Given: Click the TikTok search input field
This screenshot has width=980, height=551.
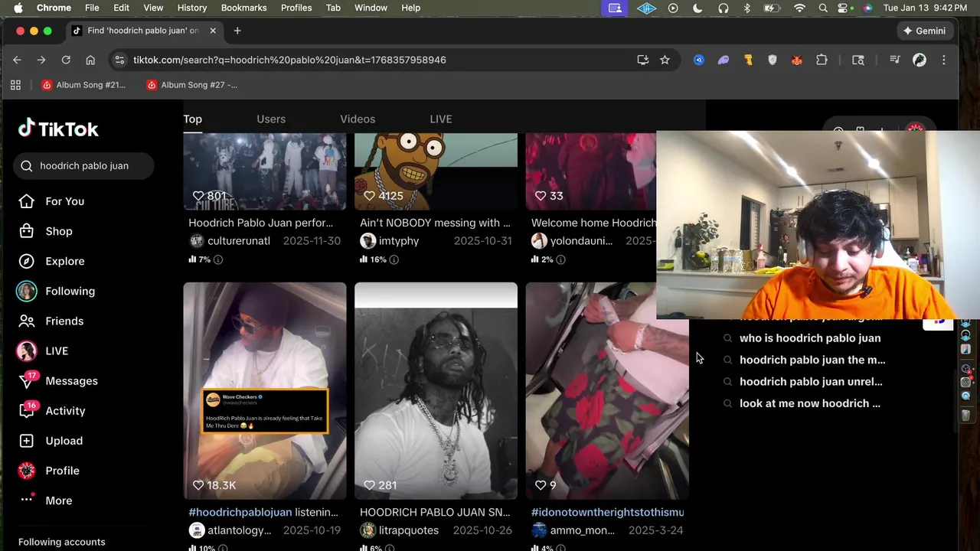Looking at the screenshot, I should 83,165.
